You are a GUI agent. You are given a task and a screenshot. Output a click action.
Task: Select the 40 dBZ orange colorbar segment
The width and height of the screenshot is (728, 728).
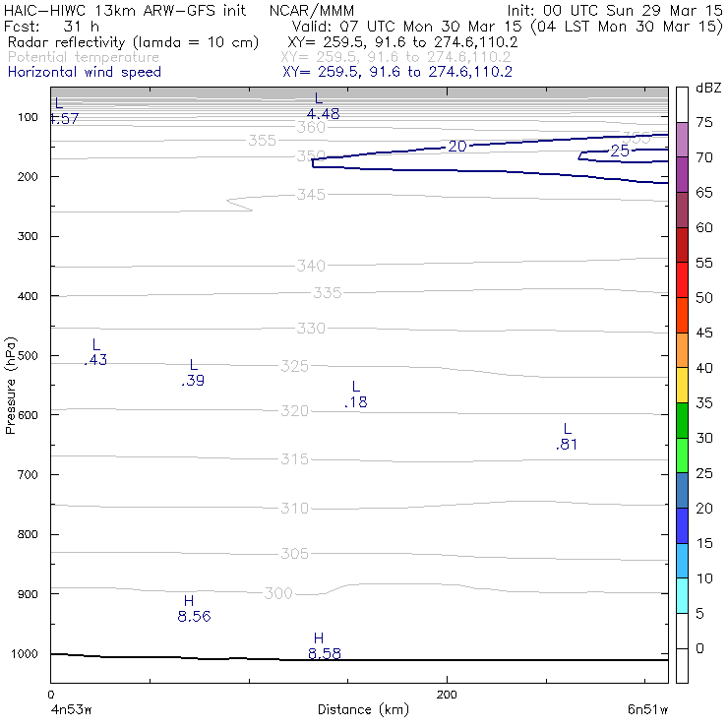[682, 350]
